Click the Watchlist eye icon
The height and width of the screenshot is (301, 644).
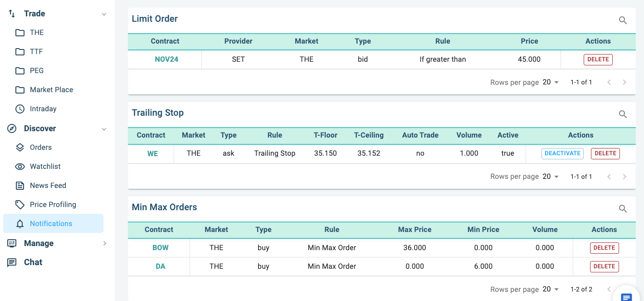[x=20, y=167]
